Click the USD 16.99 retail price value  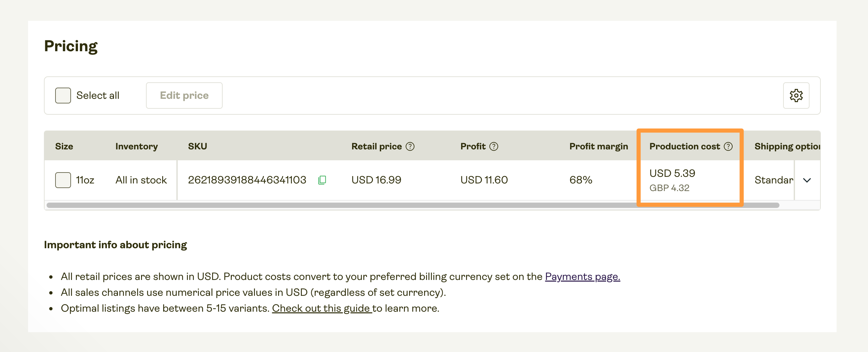(376, 180)
